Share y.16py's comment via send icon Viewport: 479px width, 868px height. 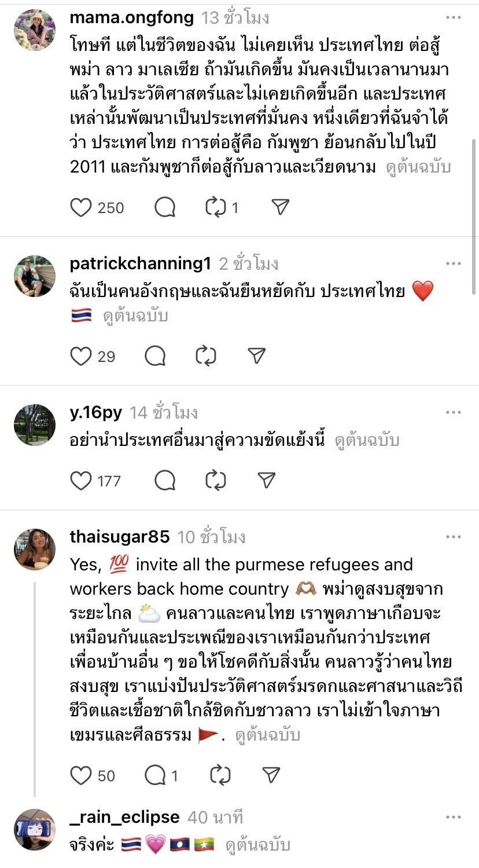point(266,480)
